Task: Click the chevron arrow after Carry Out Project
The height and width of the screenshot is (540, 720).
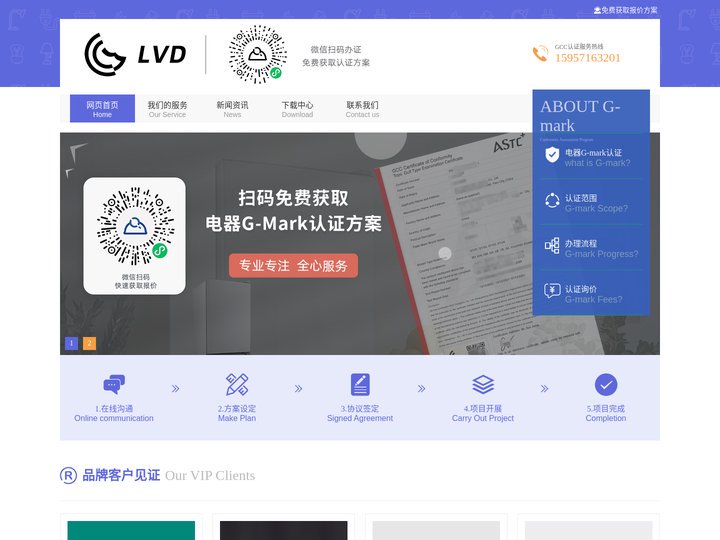Action: [545, 389]
